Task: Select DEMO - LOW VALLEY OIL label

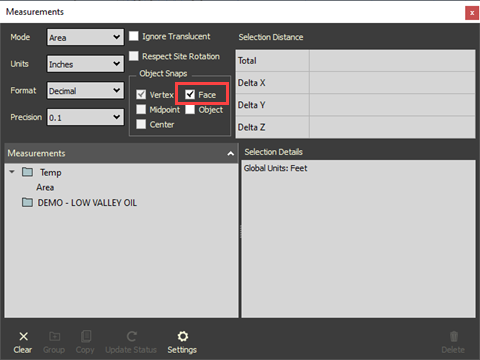Action: point(87,203)
